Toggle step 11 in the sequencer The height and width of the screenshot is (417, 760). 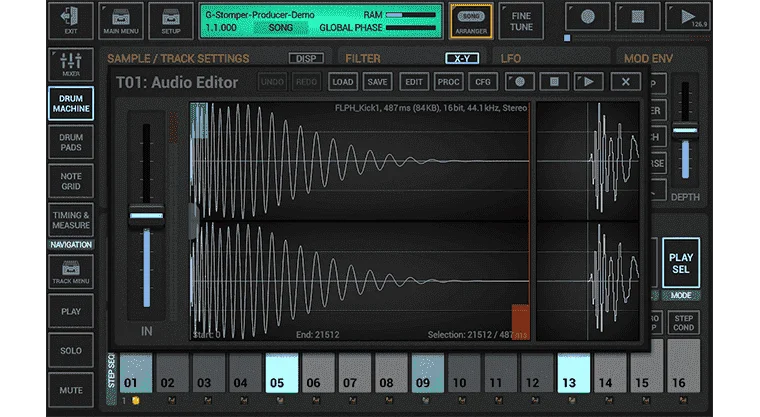[x=501, y=372]
